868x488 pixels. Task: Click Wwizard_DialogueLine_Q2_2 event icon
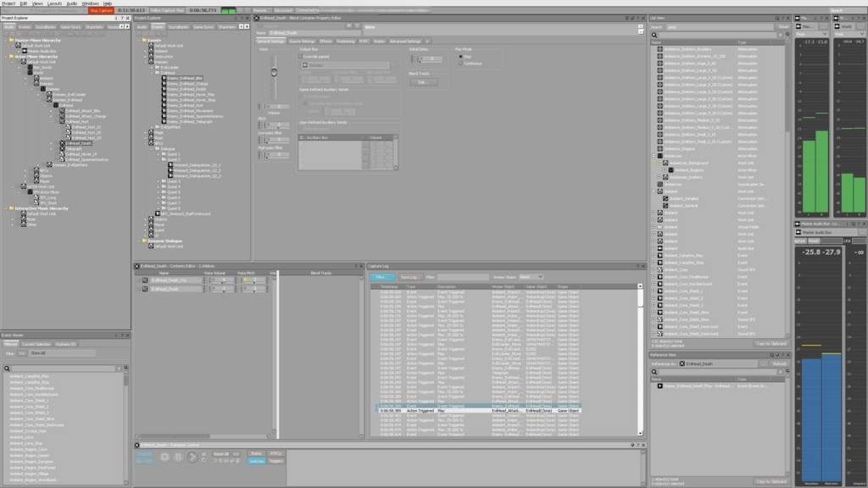[170, 170]
